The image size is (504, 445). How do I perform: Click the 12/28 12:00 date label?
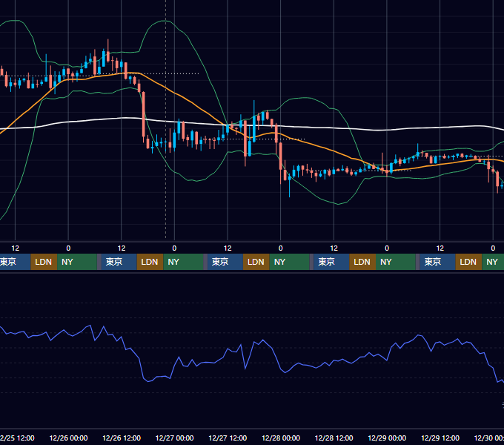click(x=334, y=438)
